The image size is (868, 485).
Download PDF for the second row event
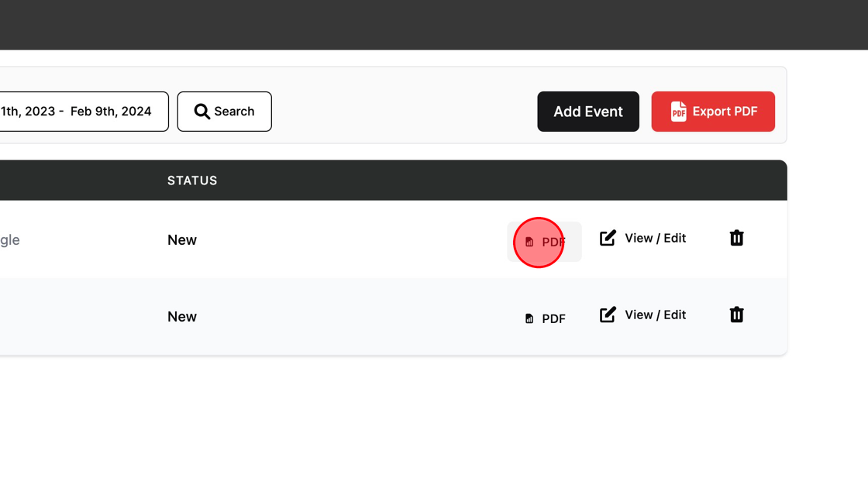click(545, 318)
